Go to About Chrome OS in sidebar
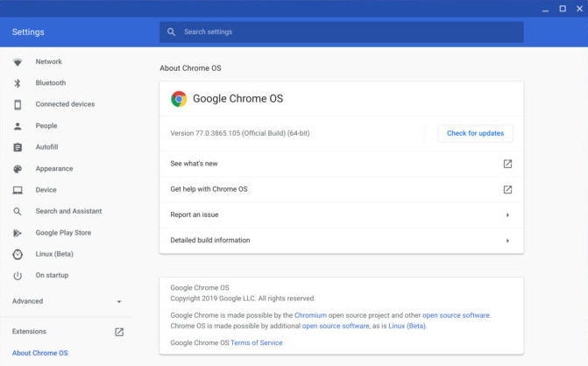This screenshot has height=366, width=588. pos(39,353)
